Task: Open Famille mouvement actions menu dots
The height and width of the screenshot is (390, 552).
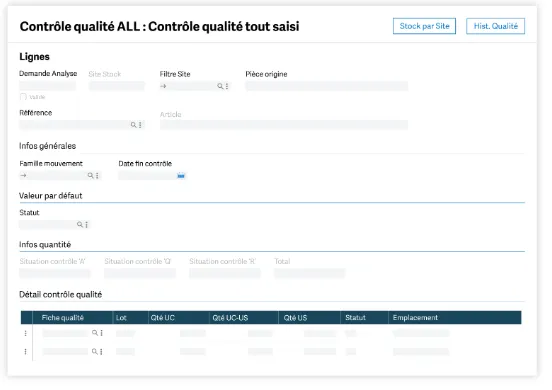Action: tap(98, 175)
